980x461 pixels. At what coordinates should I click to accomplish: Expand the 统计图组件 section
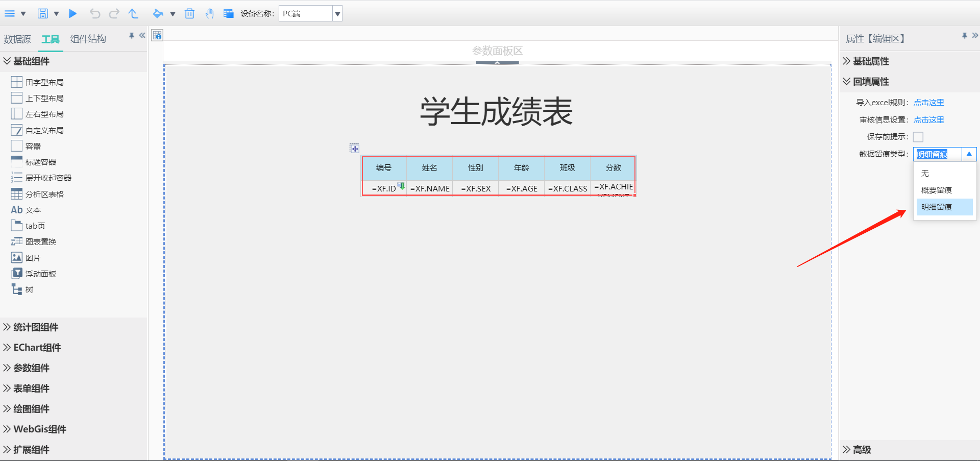36,327
